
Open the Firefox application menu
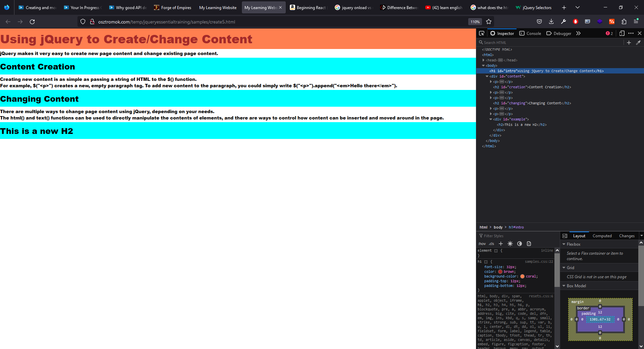click(x=636, y=21)
